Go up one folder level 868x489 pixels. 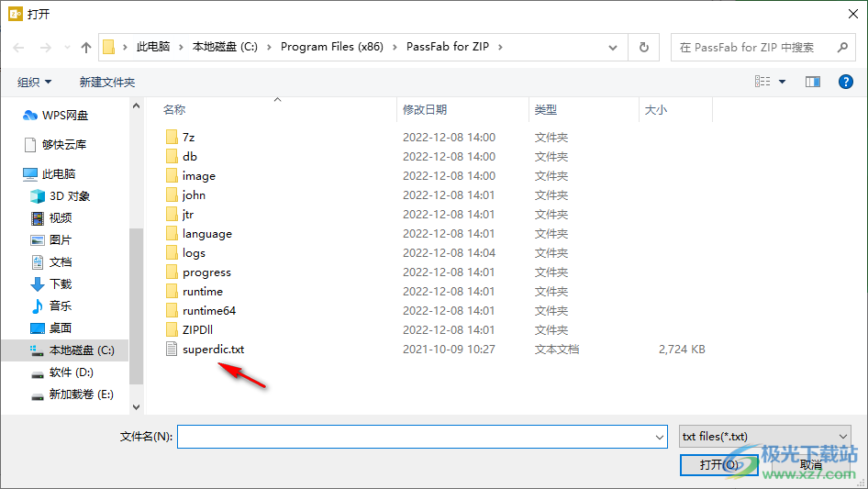tap(86, 48)
